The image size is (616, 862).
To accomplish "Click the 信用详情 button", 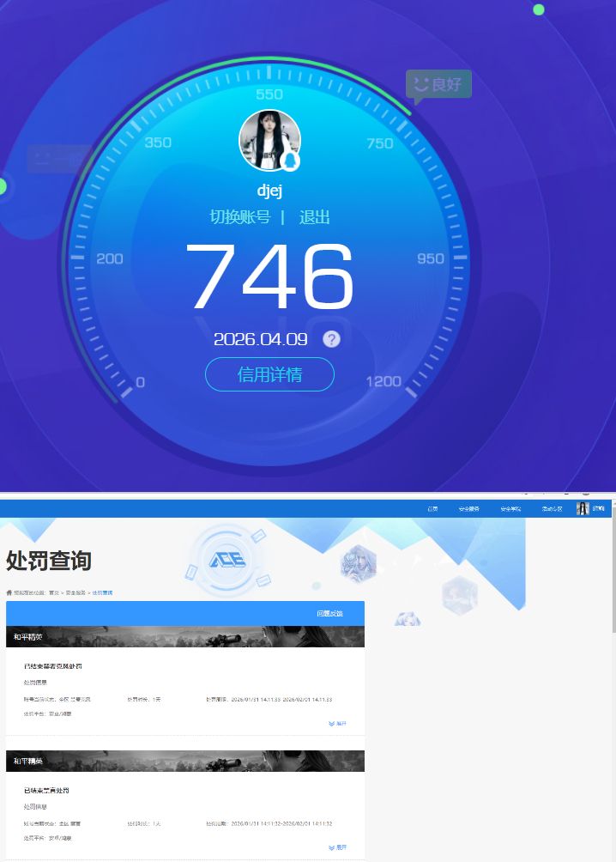I will click(x=269, y=374).
